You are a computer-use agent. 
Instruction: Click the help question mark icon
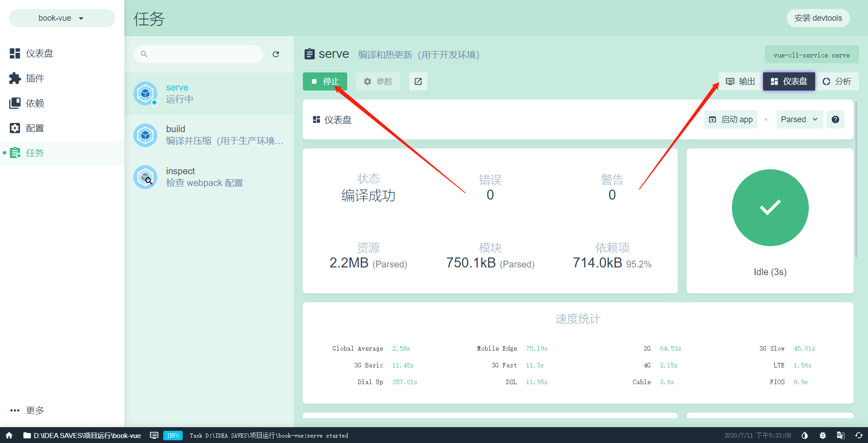835,119
